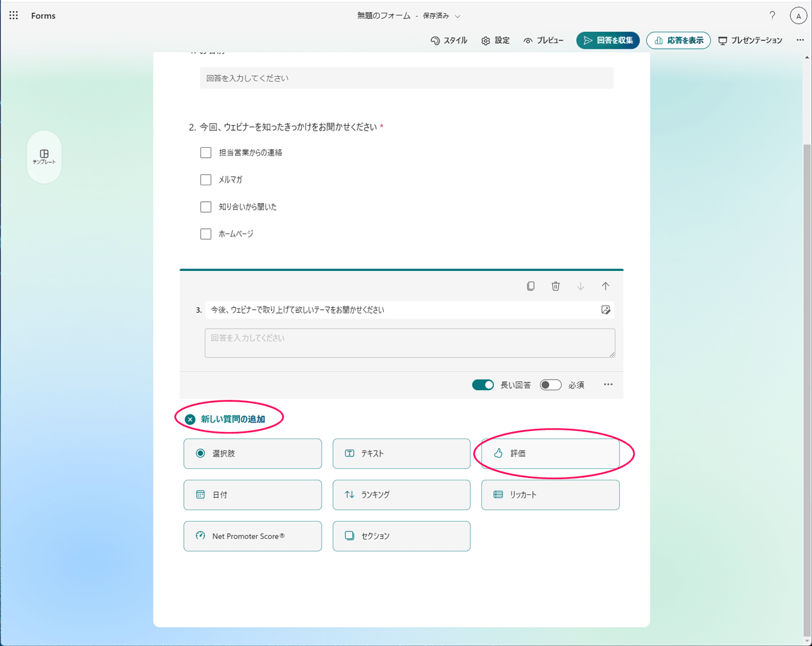The width and height of the screenshot is (812, 646).
Task: Open the account menu via the avatar
Action: point(798,15)
